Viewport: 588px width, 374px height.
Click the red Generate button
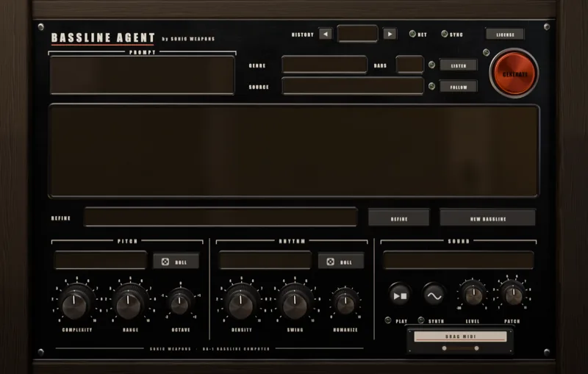pyautogui.click(x=514, y=73)
